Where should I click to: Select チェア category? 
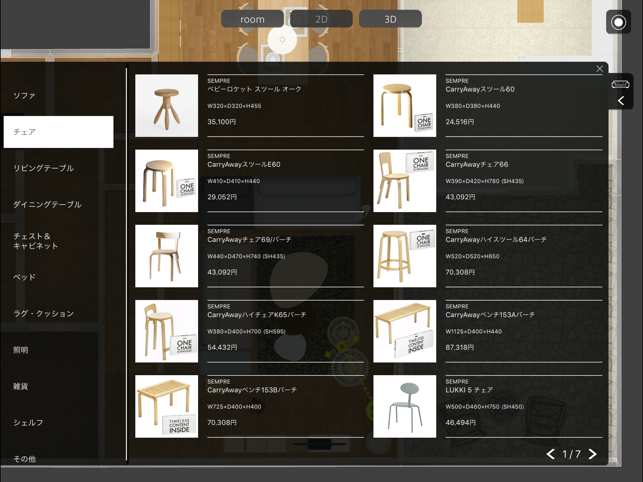click(x=59, y=132)
